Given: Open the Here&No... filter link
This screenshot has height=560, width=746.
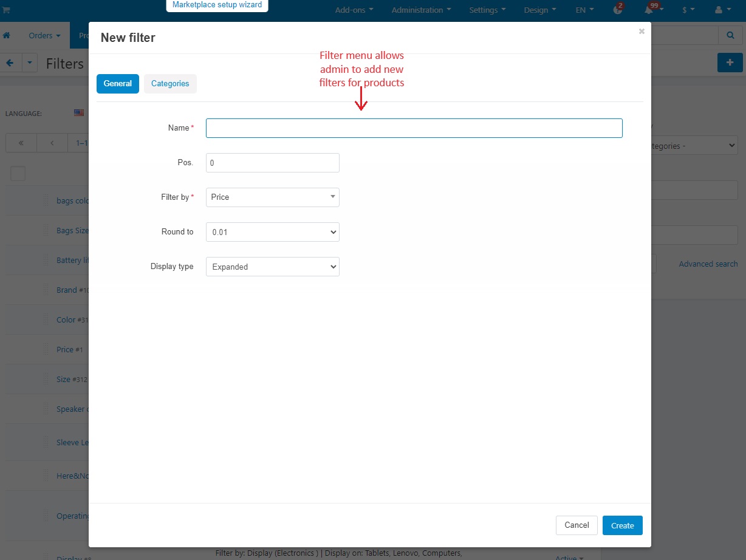Looking at the screenshot, I should coord(72,476).
